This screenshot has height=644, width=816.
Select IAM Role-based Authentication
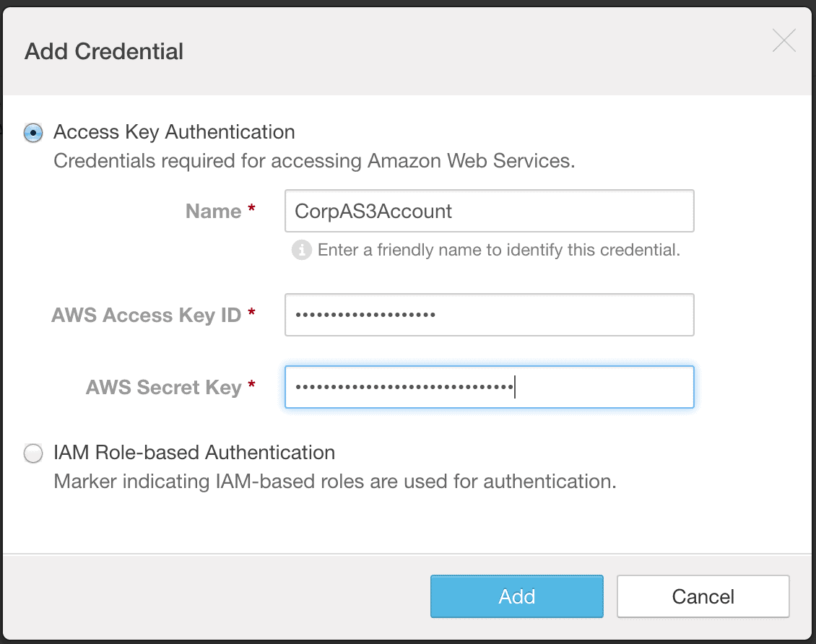coord(32,453)
